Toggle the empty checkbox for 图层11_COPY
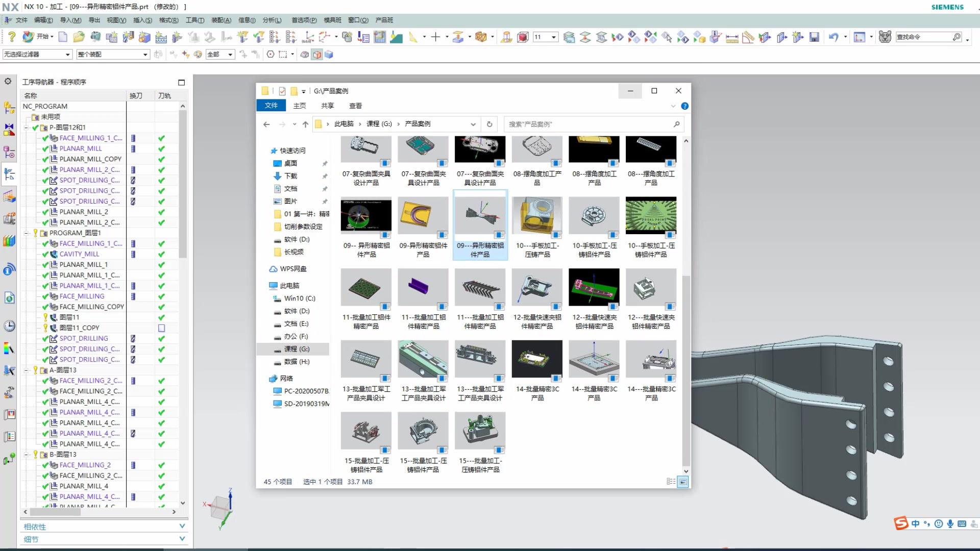This screenshot has width=980, height=551. [x=161, y=328]
